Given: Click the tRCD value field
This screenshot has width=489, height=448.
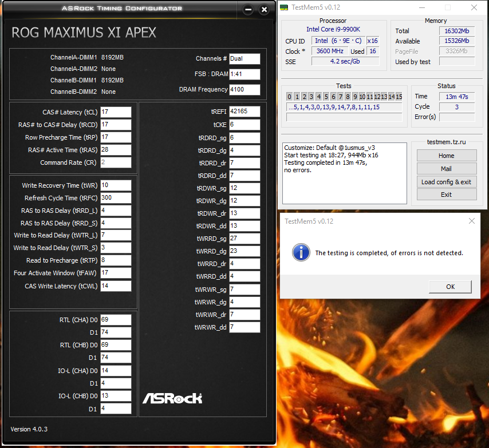Looking at the screenshot, I should (x=116, y=125).
